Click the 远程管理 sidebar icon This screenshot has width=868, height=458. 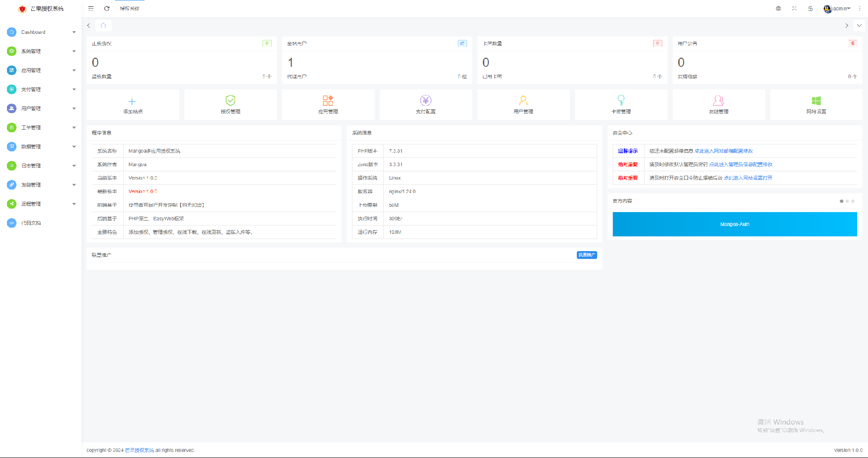point(12,204)
